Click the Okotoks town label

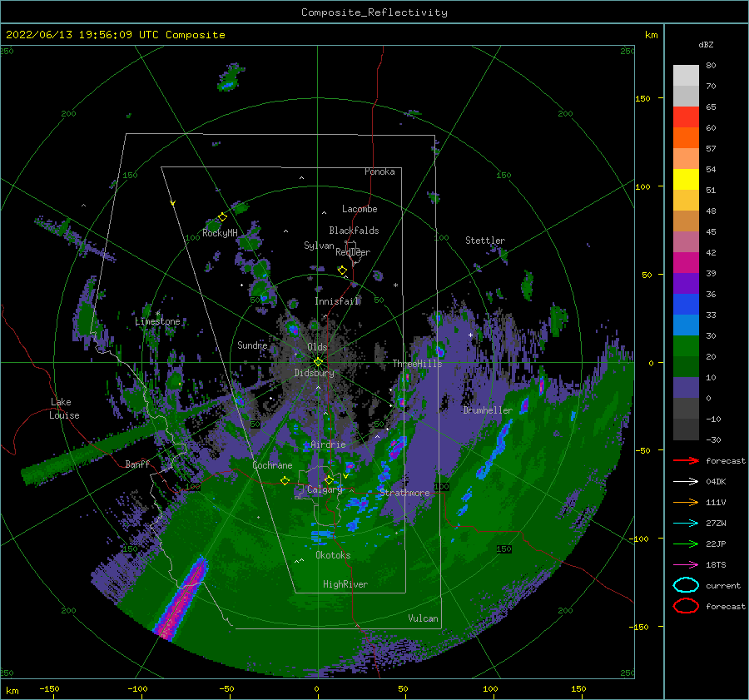333,555
